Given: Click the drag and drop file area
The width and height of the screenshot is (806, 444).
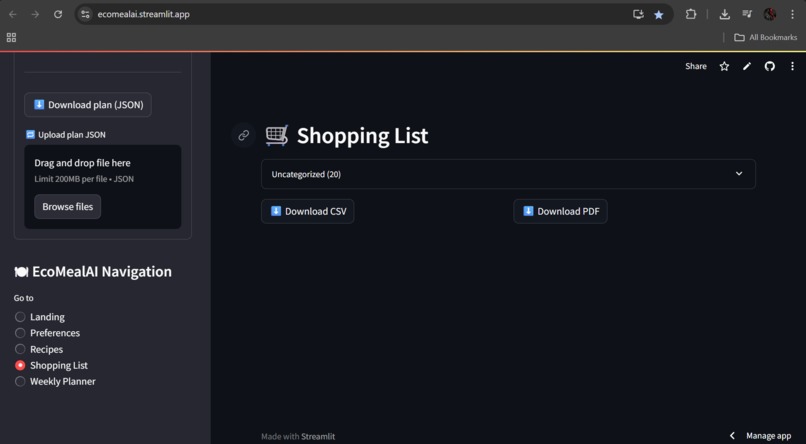Looking at the screenshot, I should [x=103, y=187].
